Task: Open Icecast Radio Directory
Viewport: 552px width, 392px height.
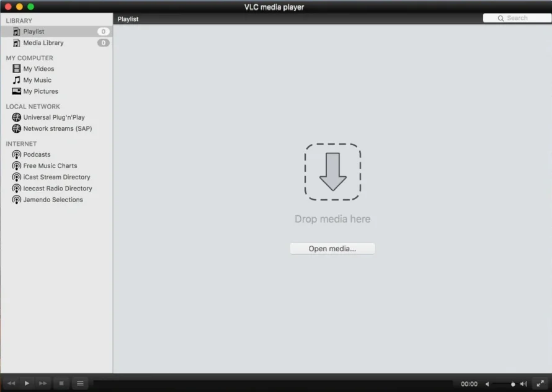Action: [x=57, y=189]
